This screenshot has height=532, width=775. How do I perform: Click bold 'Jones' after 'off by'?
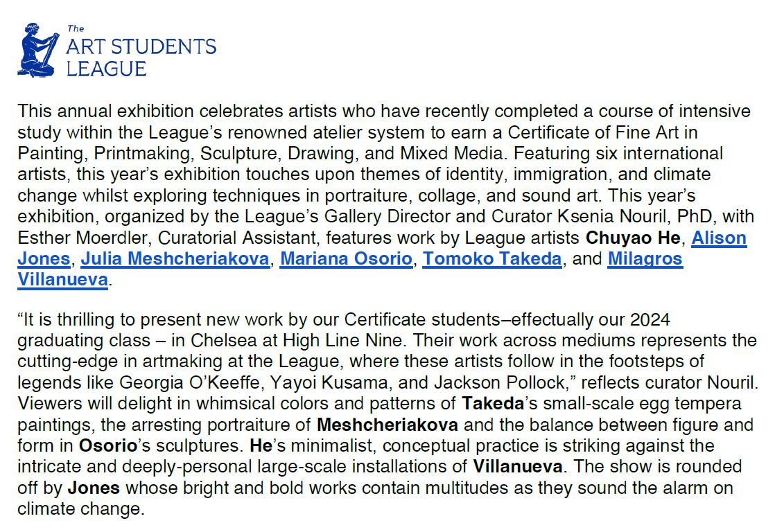tap(94, 488)
